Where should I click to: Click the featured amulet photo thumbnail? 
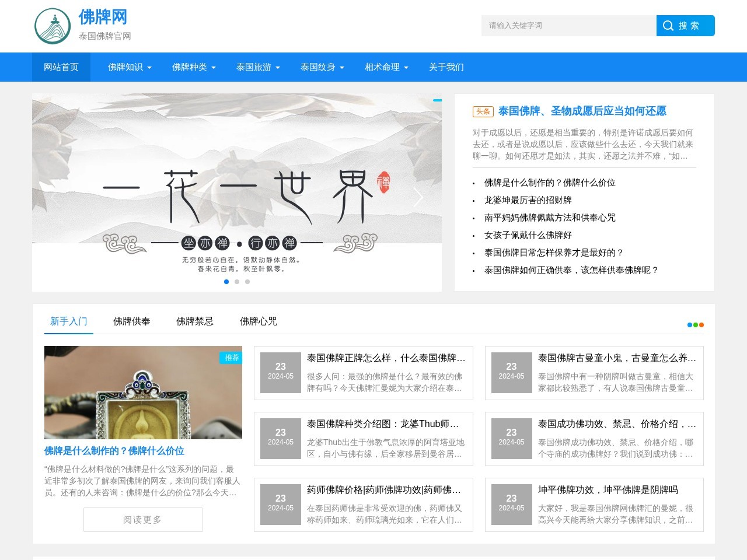point(143,393)
